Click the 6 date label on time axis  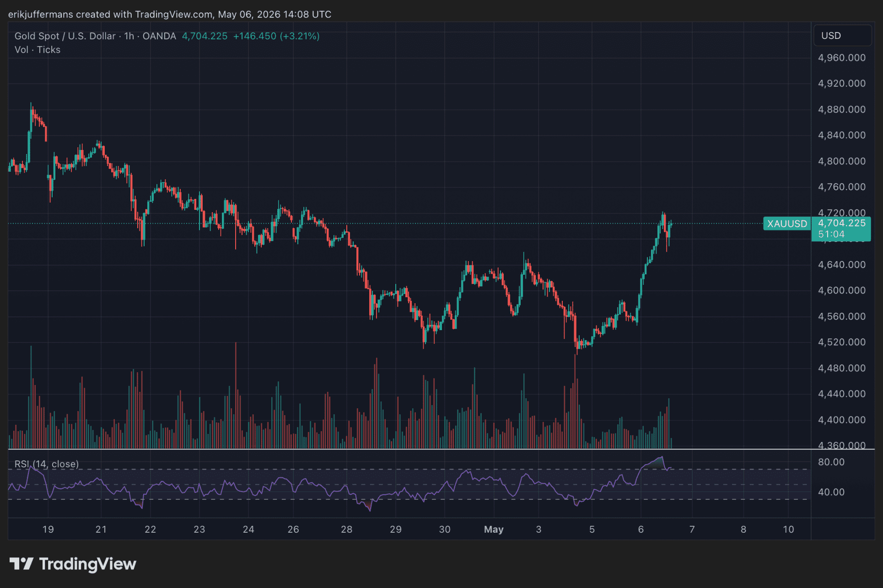point(641,529)
